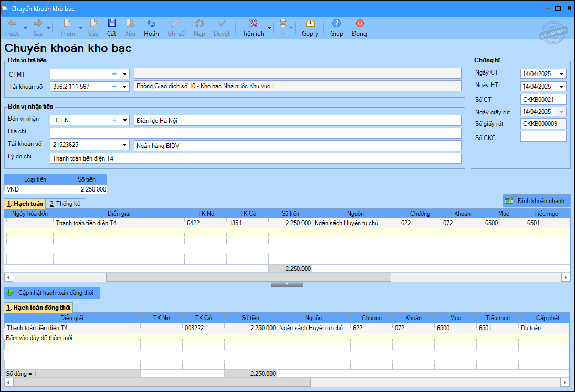The width and height of the screenshot is (575, 392).
Task: Open the Sau button dropdown arrow
Action: pos(48,28)
